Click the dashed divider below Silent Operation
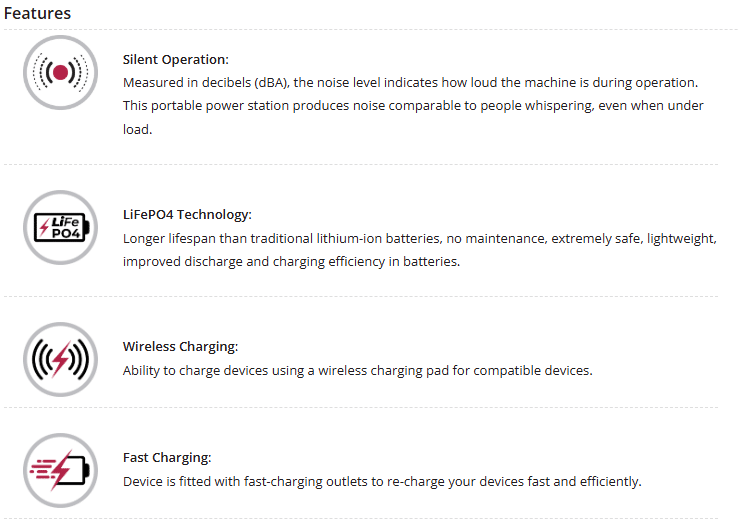The height and width of the screenshot is (532, 738). (x=360, y=164)
